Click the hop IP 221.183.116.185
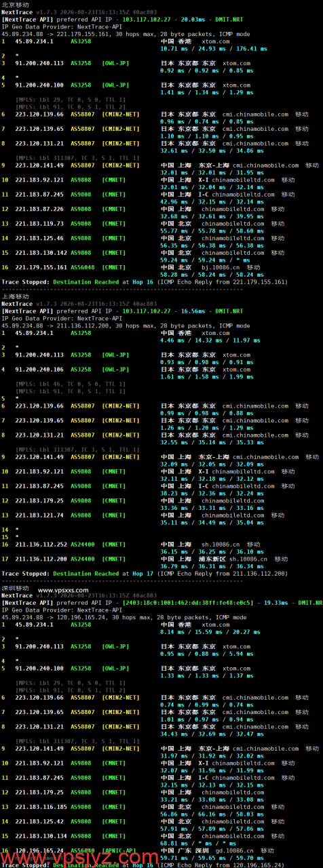 (x=41, y=806)
